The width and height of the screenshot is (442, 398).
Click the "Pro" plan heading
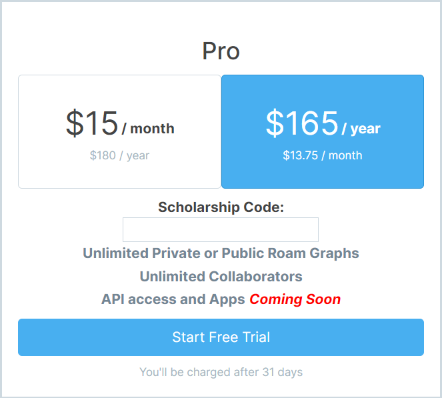coord(221,51)
